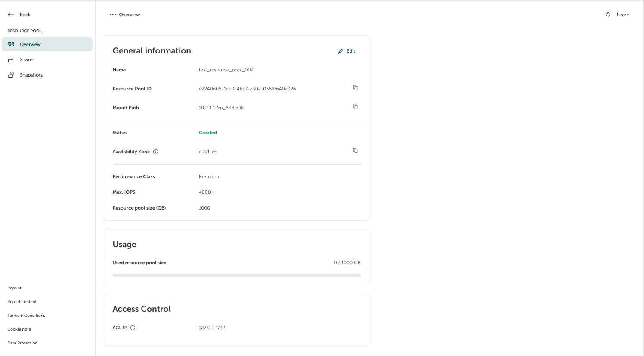Click the Shares sidebar icon
The height and width of the screenshot is (356, 644).
click(x=11, y=60)
